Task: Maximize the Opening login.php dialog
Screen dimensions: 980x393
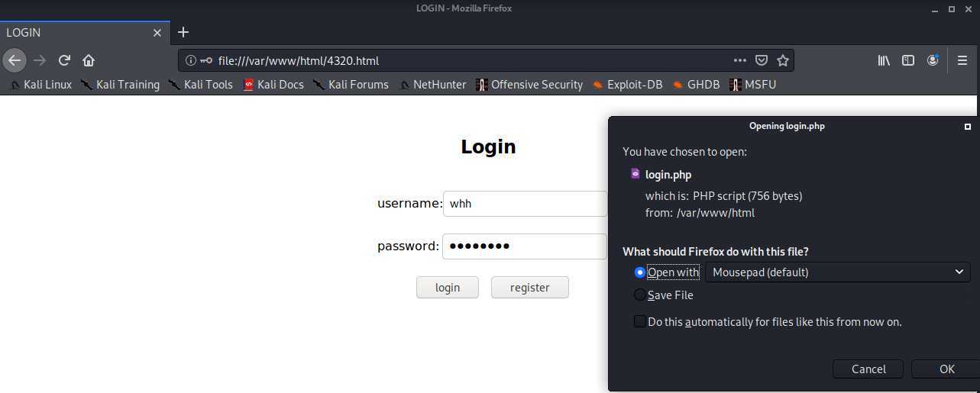Action: coord(968,126)
